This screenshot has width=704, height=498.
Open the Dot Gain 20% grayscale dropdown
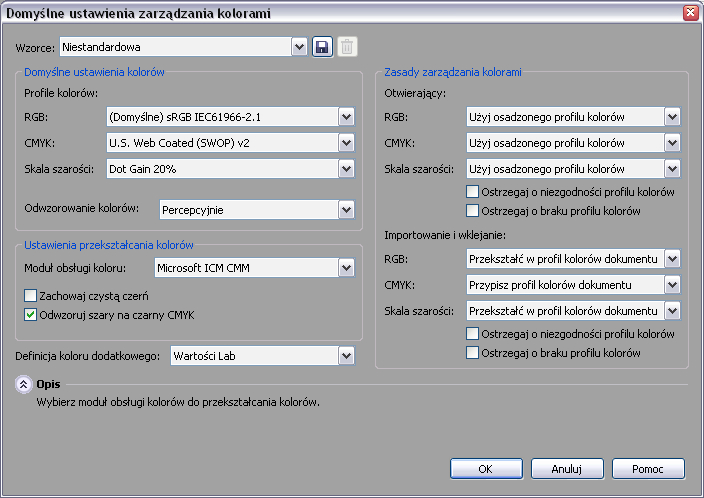click(x=346, y=170)
